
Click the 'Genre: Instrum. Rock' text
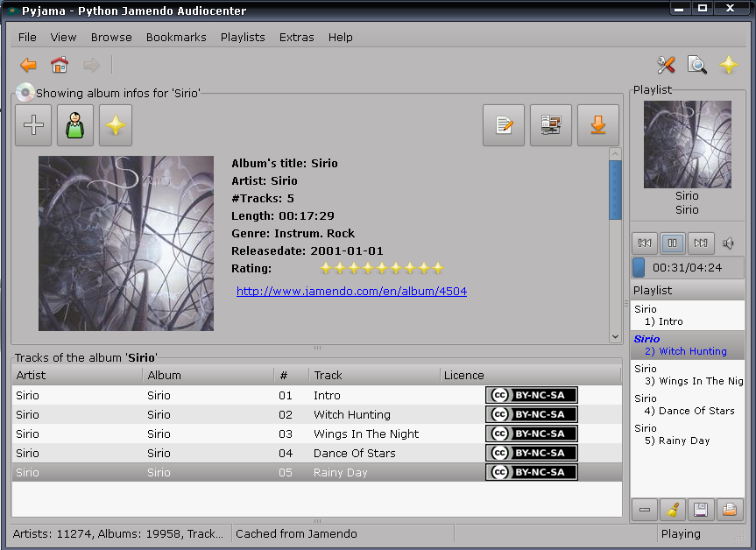[293, 233]
